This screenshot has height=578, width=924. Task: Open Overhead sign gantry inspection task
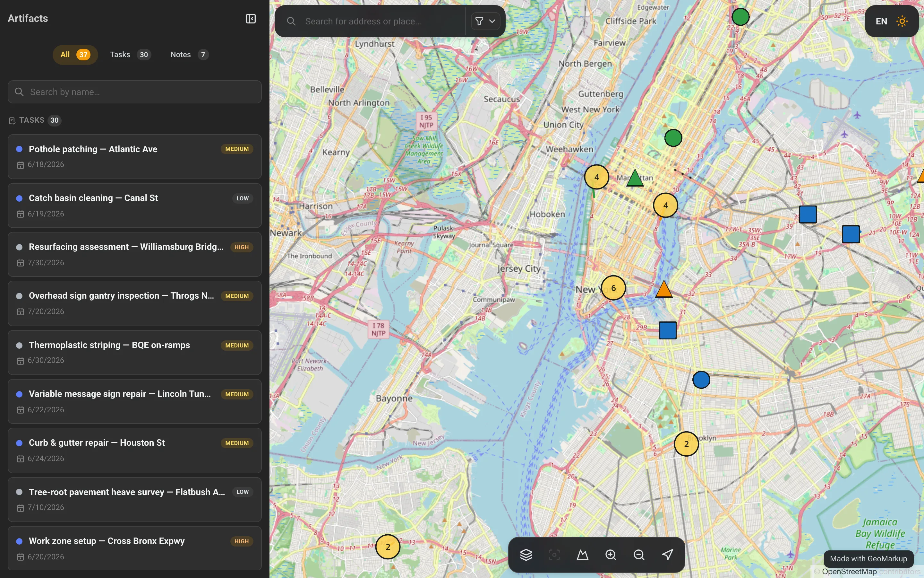click(x=134, y=303)
